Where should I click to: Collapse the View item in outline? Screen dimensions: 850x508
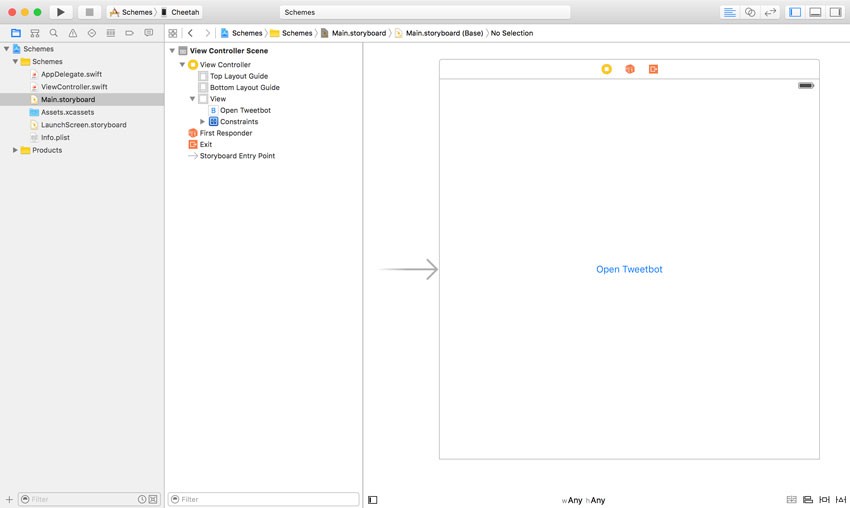[x=192, y=99]
